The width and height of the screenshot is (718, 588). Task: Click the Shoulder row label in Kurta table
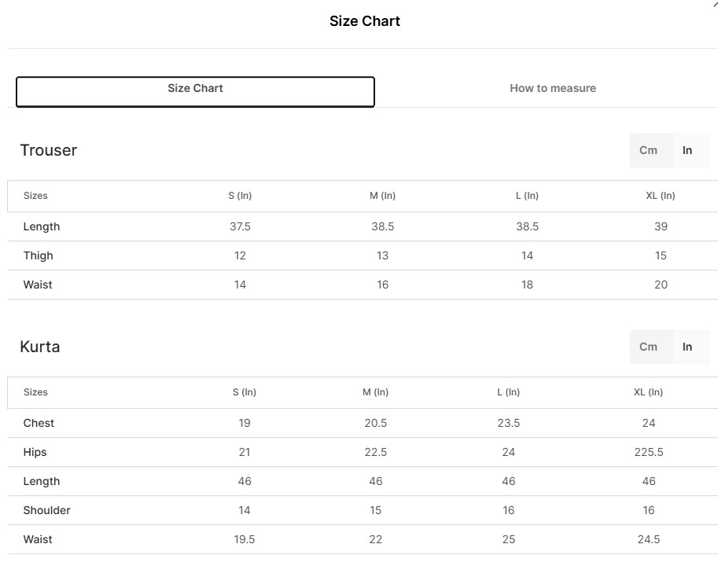click(47, 510)
